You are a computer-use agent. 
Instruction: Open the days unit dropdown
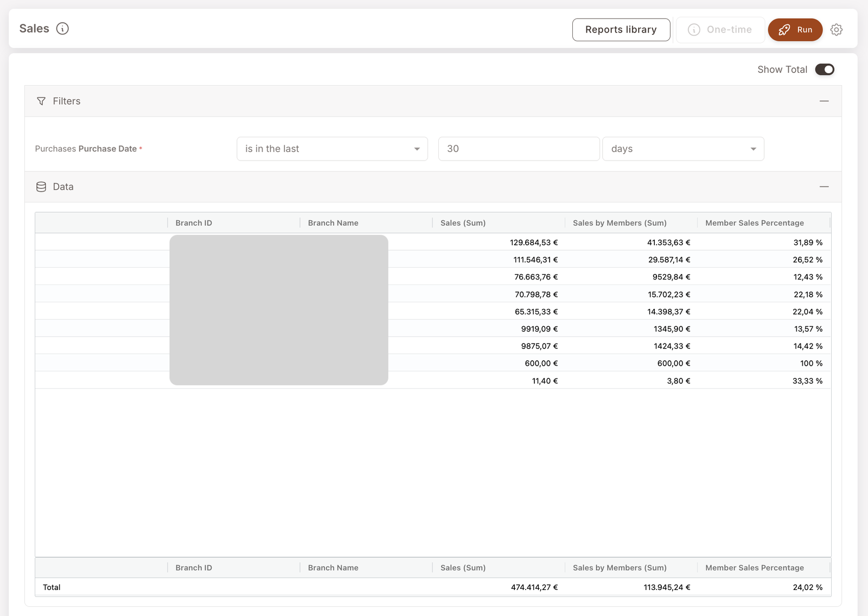coord(683,149)
